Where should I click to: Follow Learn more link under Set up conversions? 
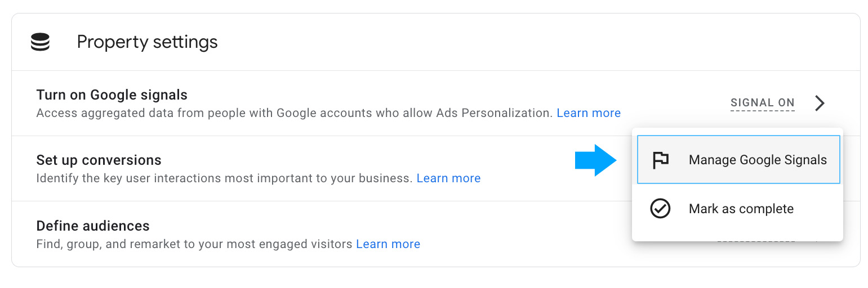[x=448, y=178]
